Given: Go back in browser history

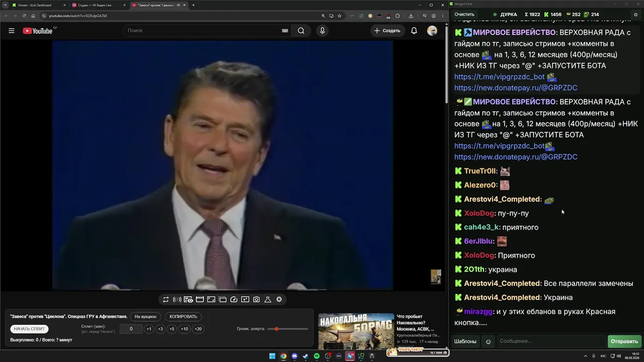Looking at the screenshot, I should (6, 16).
